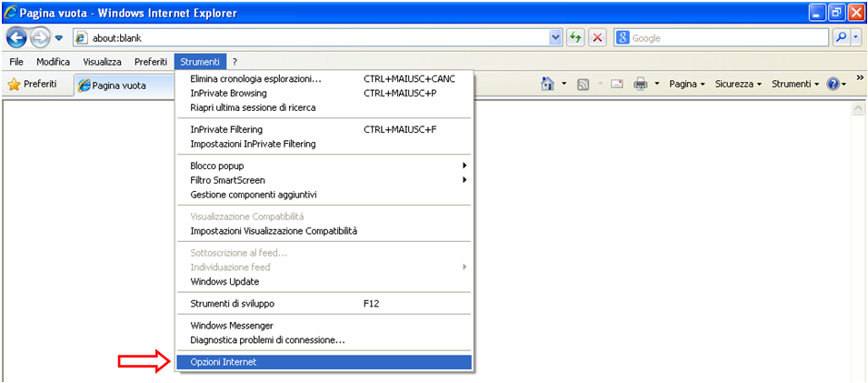Select Opzioni Internet menu item
The width and height of the screenshot is (868, 383).
pyautogui.click(x=324, y=362)
